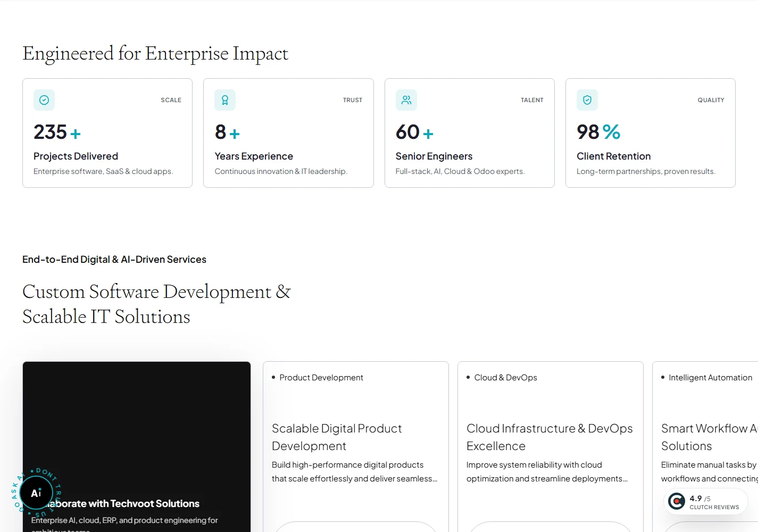Image resolution: width=766 pixels, height=532 pixels.
Task: Click the 8+ years experience figure
Action: [227, 132]
